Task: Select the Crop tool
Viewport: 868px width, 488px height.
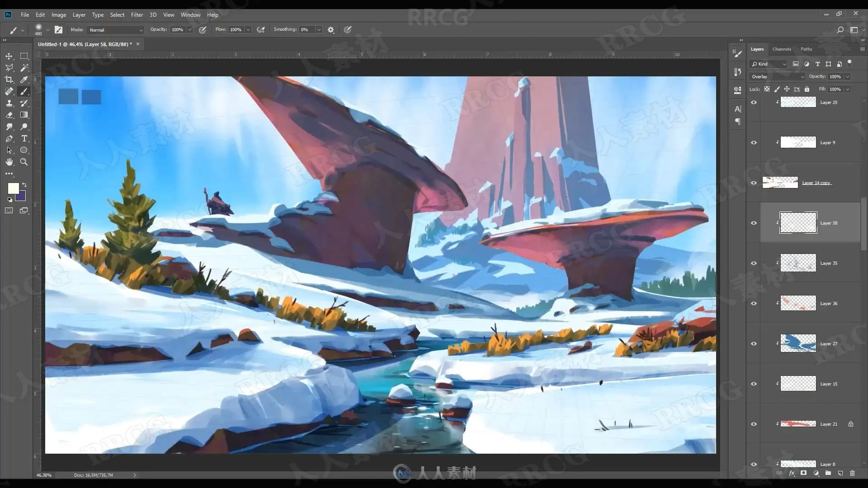Action: coord(9,80)
